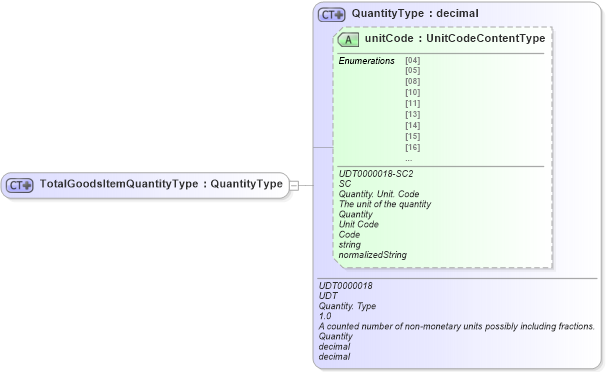The height and width of the screenshot is (372, 606).
Task: Select enumeration value [11]
Action: coord(412,103)
